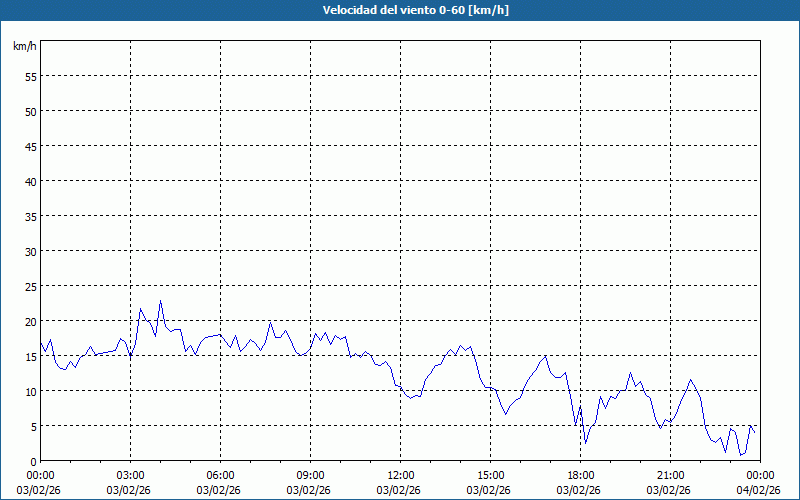Select the 03:00 time label on the x-axis
The width and height of the screenshot is (800, 500).
tap(130, 474)
